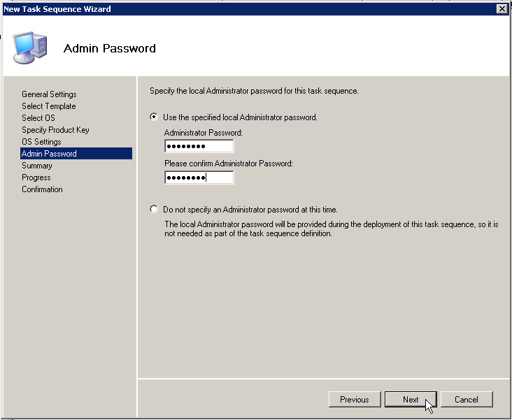Open the Confirmation step in sidebar
The image size is (512, 420).
(x=42, y=189)
